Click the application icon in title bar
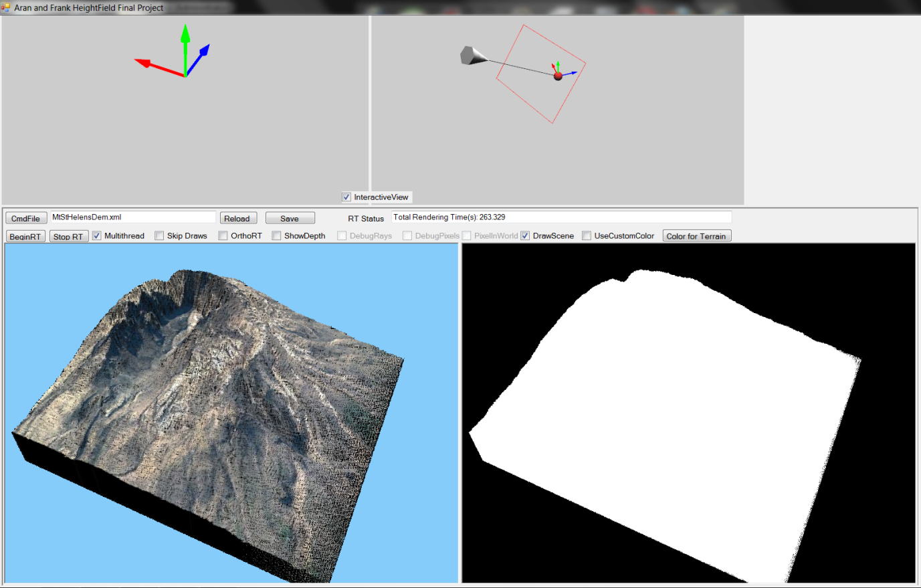921x588 pixels. click(5, 7)
